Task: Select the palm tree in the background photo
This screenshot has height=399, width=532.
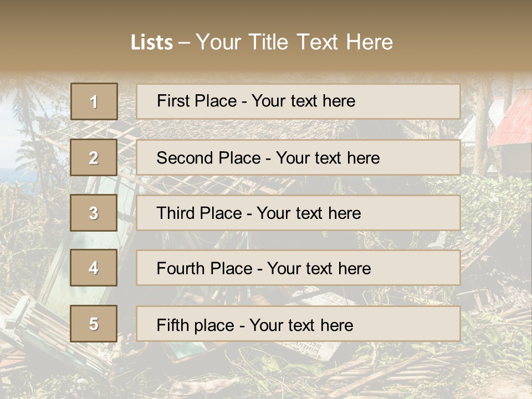Action: point(28,111)
